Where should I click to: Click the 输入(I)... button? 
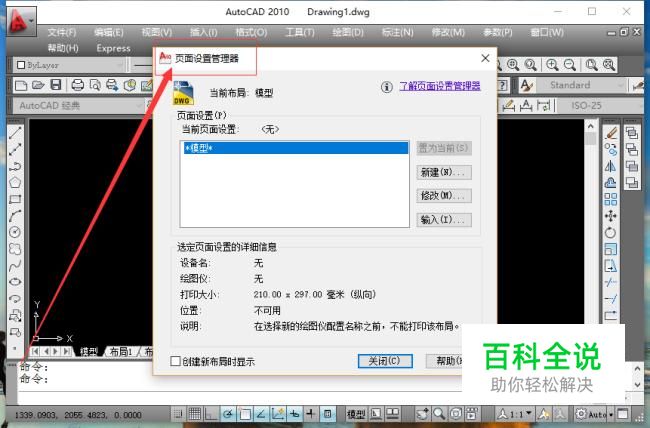(x=444, y=219)
